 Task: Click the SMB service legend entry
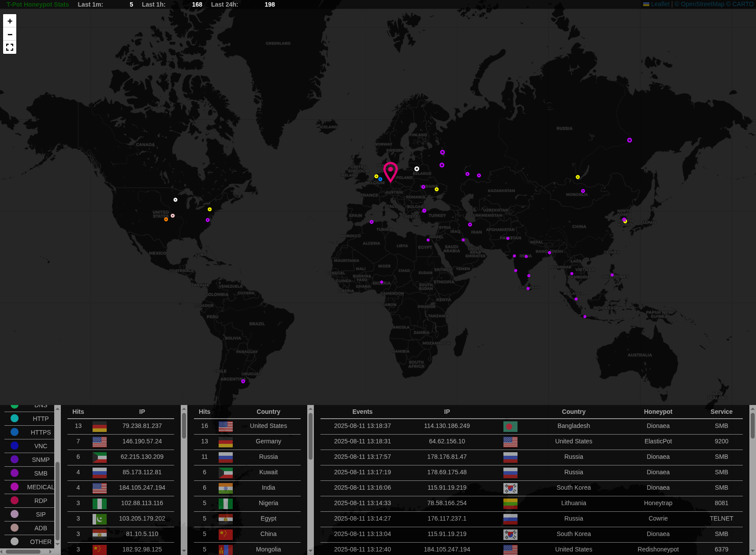[x=41, y=473]
